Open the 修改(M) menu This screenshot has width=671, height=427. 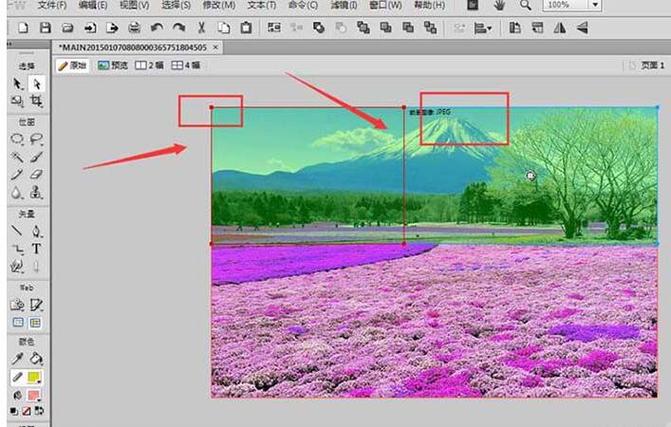pyautogui.click(x=219, y=6)
